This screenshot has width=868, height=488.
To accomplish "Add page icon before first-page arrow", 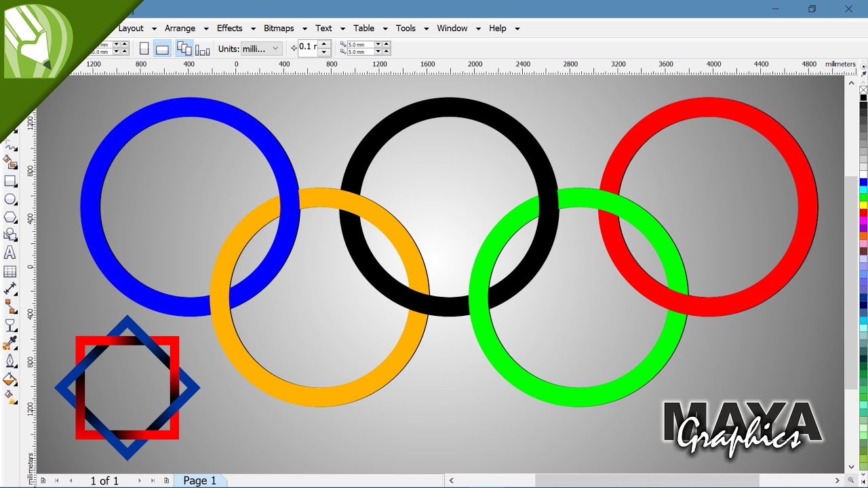I will pos(43,481).
